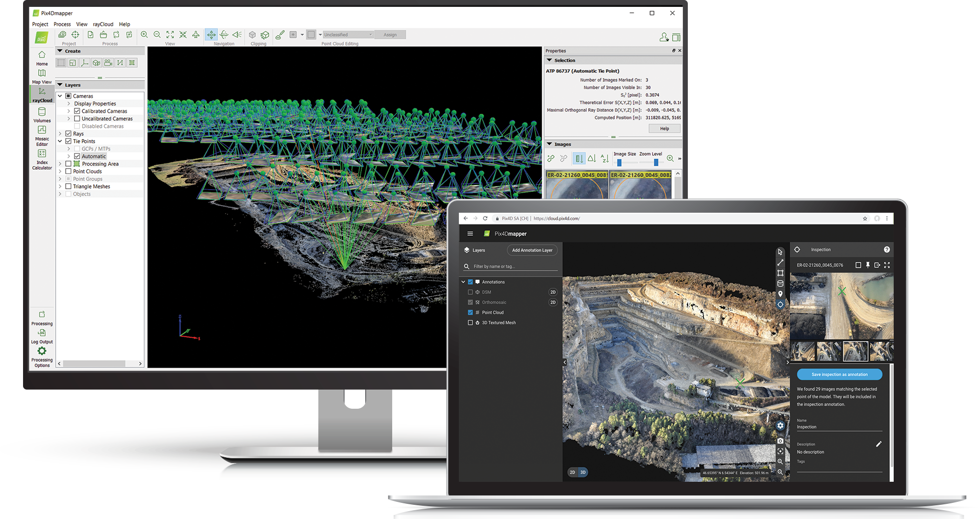This screenshot has height=519, width=980.
Task: Click the Zoom In toolbar icon
Action: pos(144,34)
